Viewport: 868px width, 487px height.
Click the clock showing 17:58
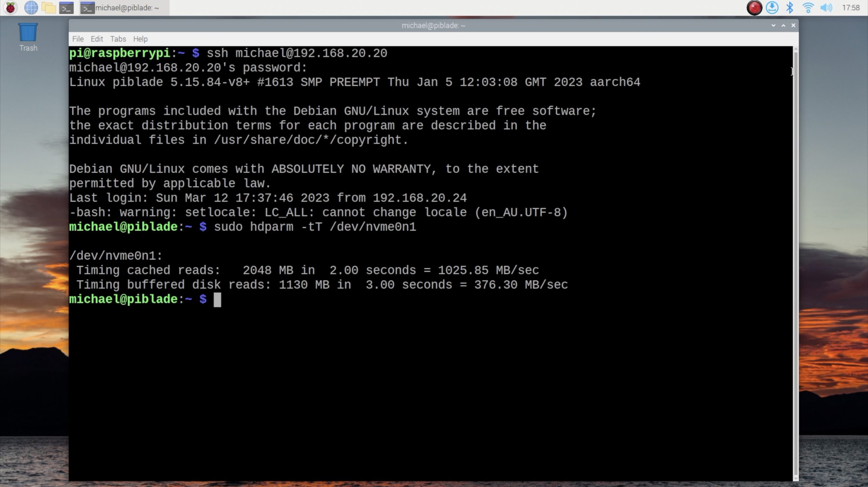(851, 7)
